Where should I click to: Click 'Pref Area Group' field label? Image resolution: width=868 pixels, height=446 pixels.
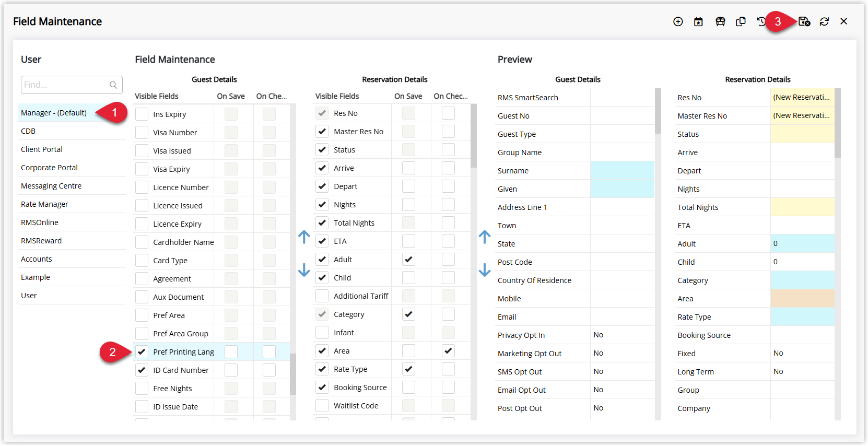pos(181,333)
